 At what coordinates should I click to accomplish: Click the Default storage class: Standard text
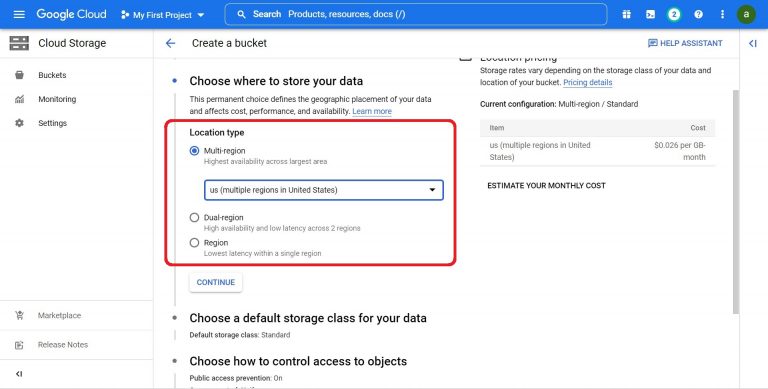pos(240,335)
